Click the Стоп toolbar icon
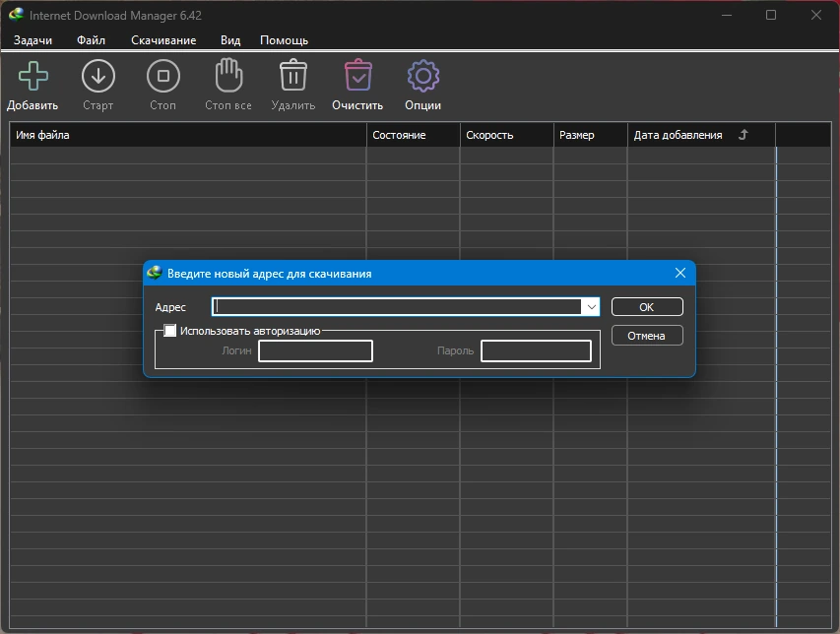Viewport: 840px width, 634px height. click(x=163, y=76)
